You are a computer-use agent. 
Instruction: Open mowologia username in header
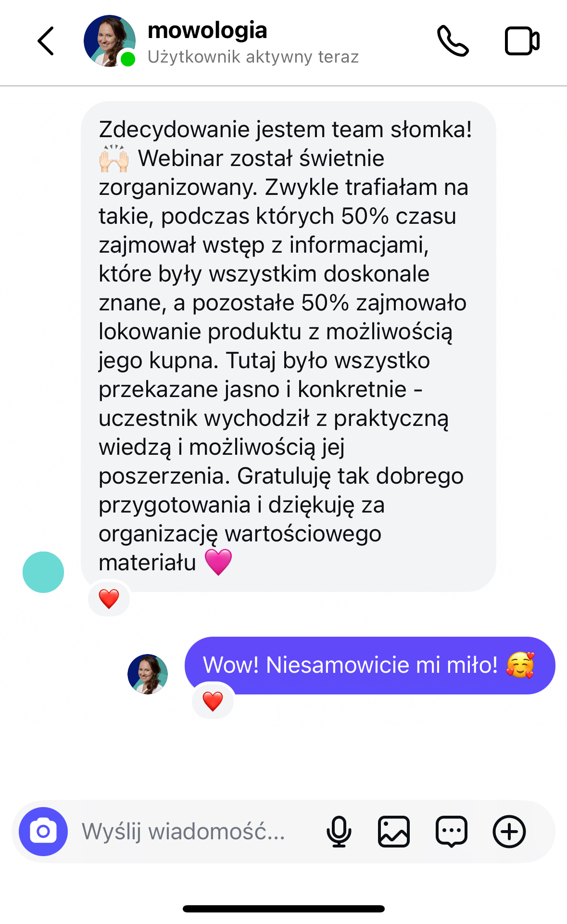pyautogui.click(x=207, y=30)
